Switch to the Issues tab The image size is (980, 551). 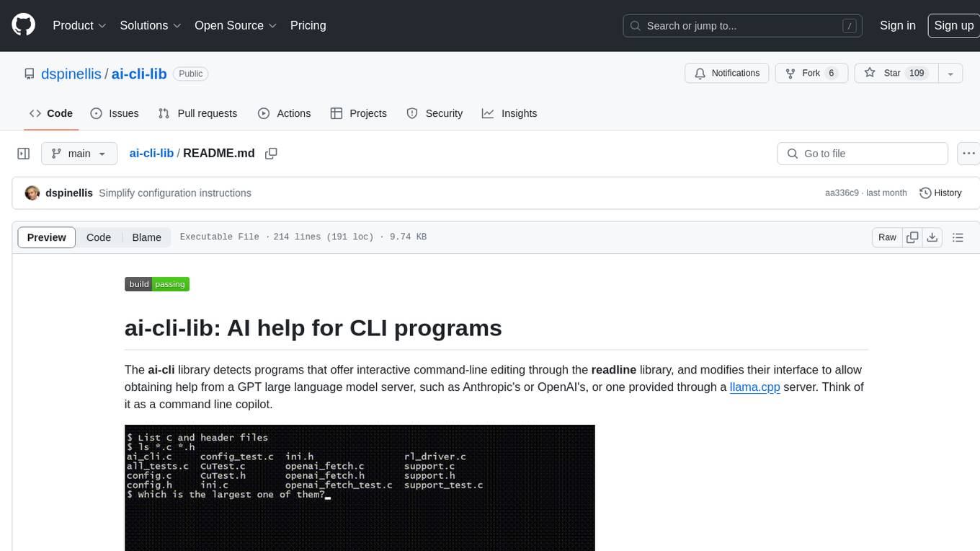(115, 113)
